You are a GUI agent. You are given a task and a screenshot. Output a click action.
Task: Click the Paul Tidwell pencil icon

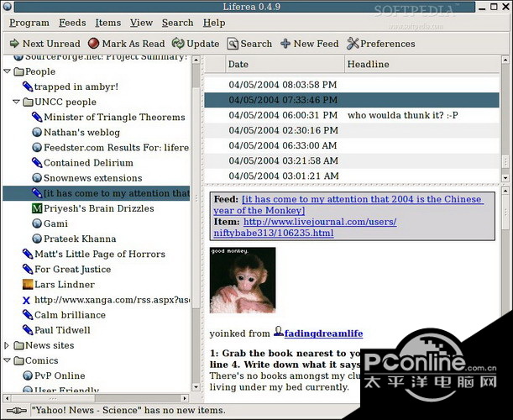28,330
